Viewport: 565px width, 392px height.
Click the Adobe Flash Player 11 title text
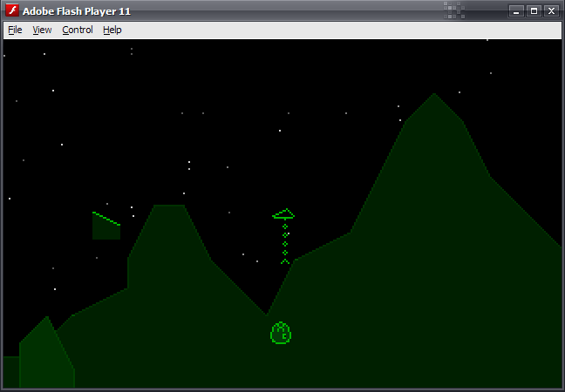77,11
